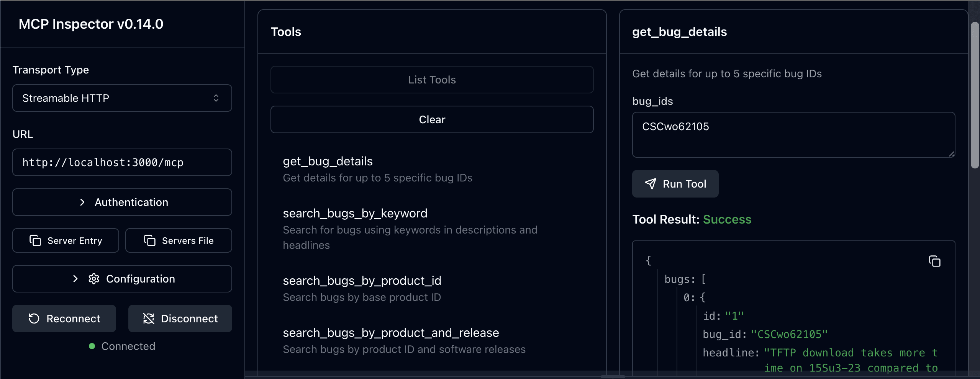Click the copy icon on Servers File
980x379 pixels.
pyautogui.click(x=150, y=240)
